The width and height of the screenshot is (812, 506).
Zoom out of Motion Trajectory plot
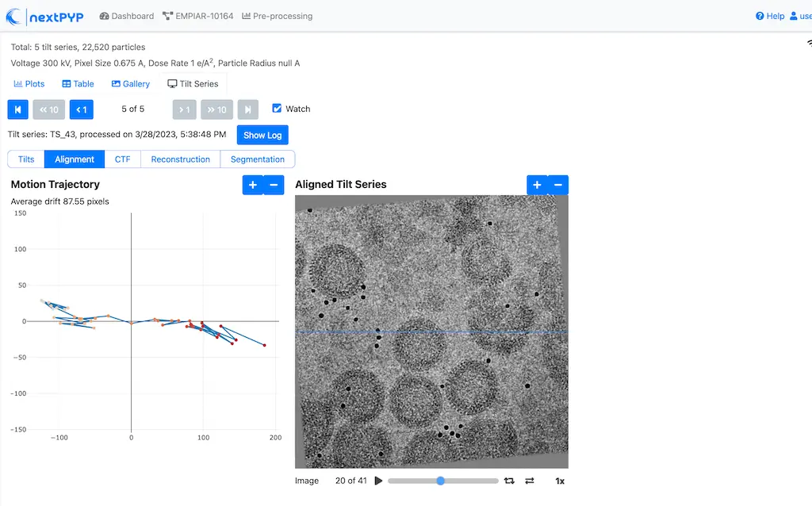(273, 185)
